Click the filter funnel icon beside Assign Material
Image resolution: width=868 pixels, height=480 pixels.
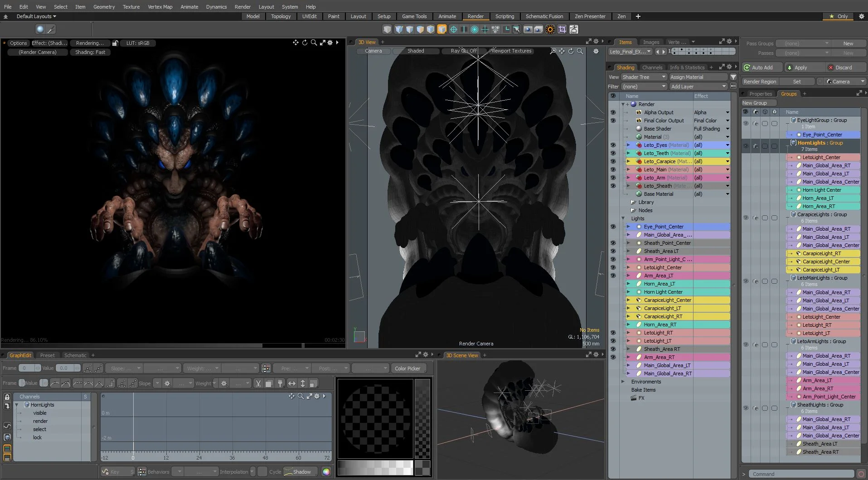[x=733, y=77]
